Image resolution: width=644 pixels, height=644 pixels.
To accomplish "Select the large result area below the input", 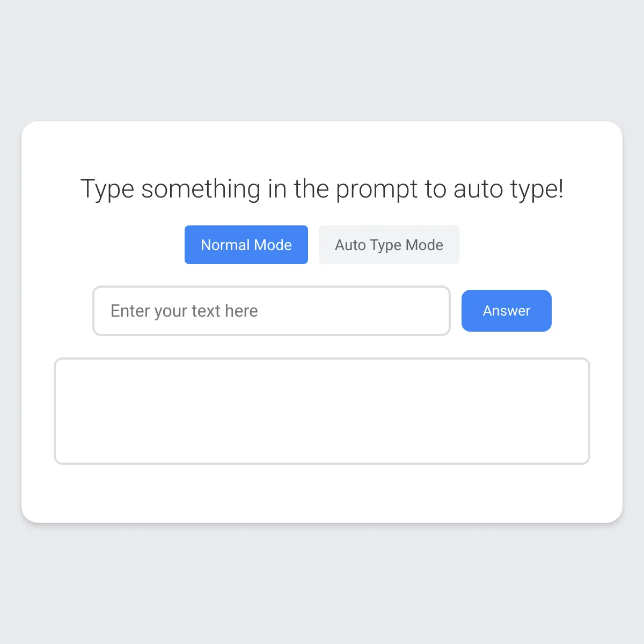I will pyautogui.click(x=322, y=411).
